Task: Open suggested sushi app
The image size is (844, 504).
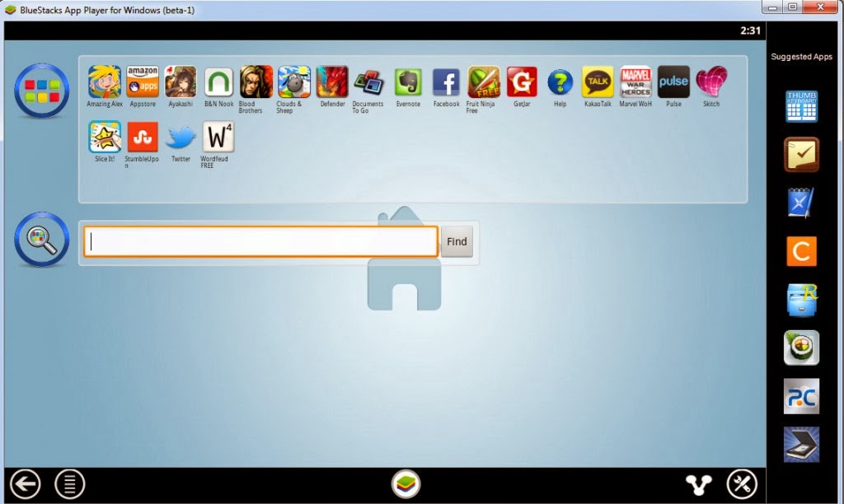Action: (x=801, y=348)
